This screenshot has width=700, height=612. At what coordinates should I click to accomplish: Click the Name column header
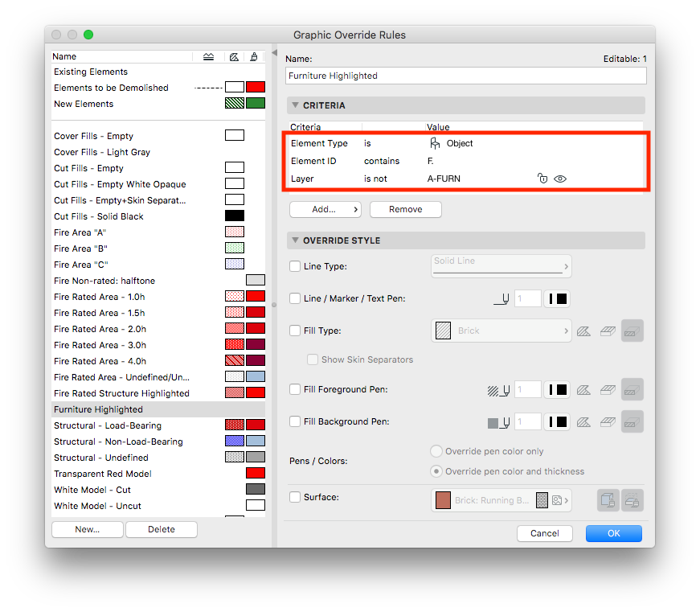[x=121, y=57]
